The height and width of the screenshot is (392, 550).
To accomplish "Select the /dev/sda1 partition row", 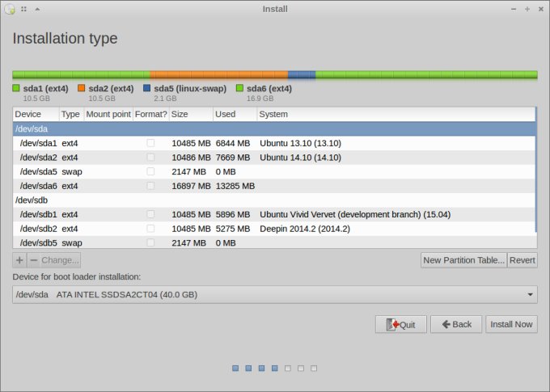I will point(274,143).
